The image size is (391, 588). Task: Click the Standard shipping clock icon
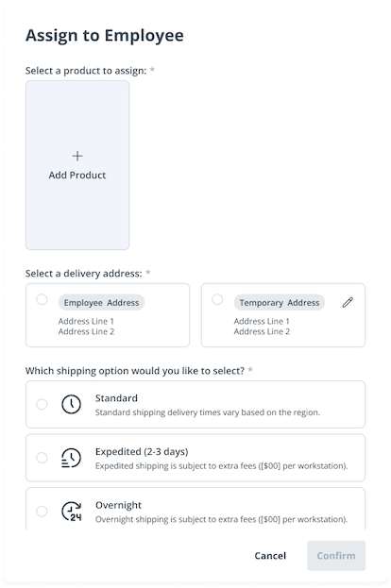pos(71,404)
